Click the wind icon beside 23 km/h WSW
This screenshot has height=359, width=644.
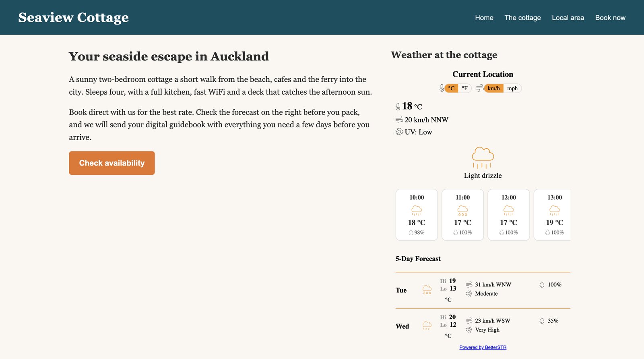click(x=469, y=321)
